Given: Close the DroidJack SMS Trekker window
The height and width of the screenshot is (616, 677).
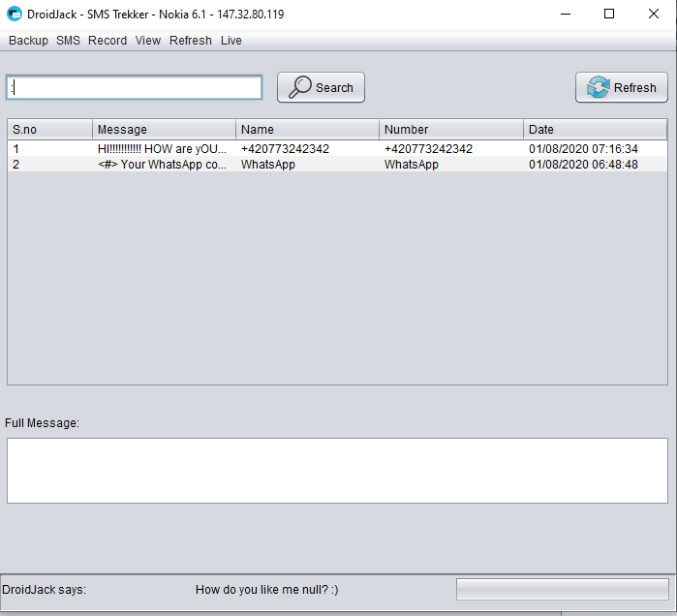Looking at the screenshot, I should [x=654, y=14].
